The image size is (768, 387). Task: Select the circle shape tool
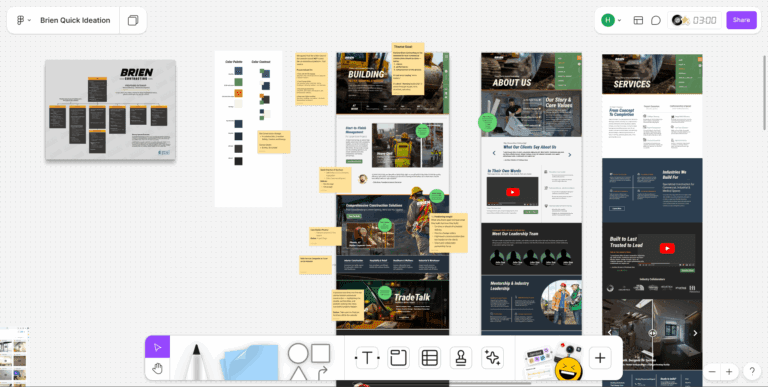click(298, 353)
